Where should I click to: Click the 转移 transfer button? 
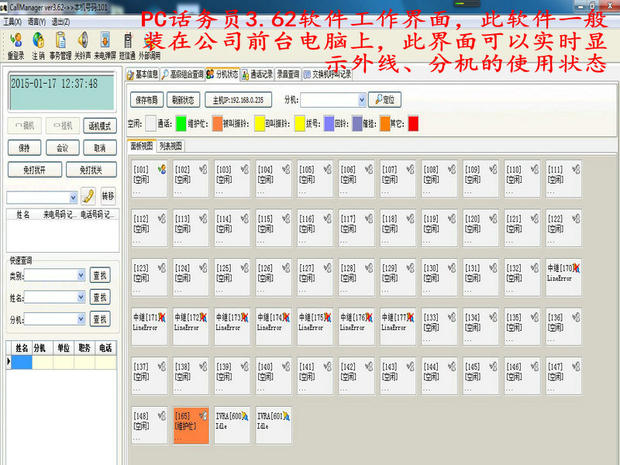(x=108, y=196)
